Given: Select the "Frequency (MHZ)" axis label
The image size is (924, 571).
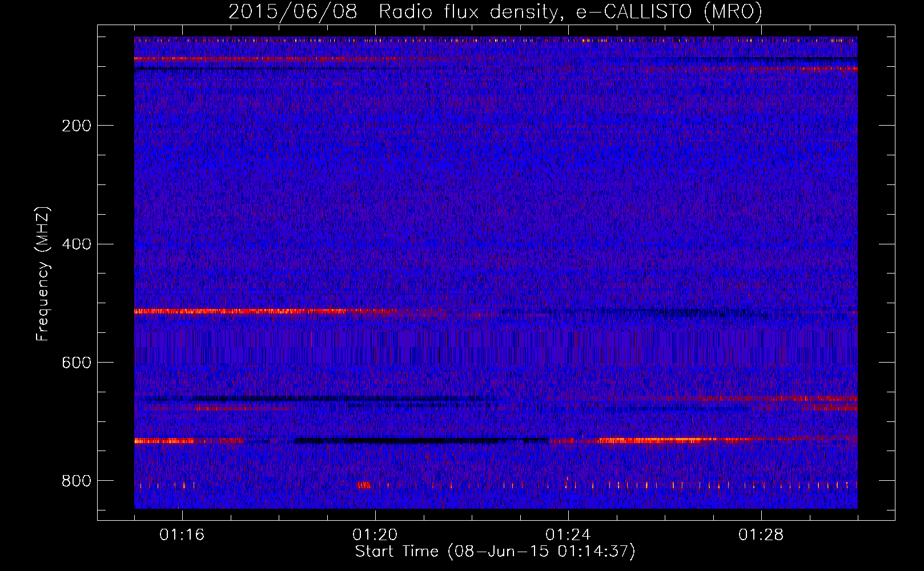Looking at the screenshot, I should click(x=43, y=274).
